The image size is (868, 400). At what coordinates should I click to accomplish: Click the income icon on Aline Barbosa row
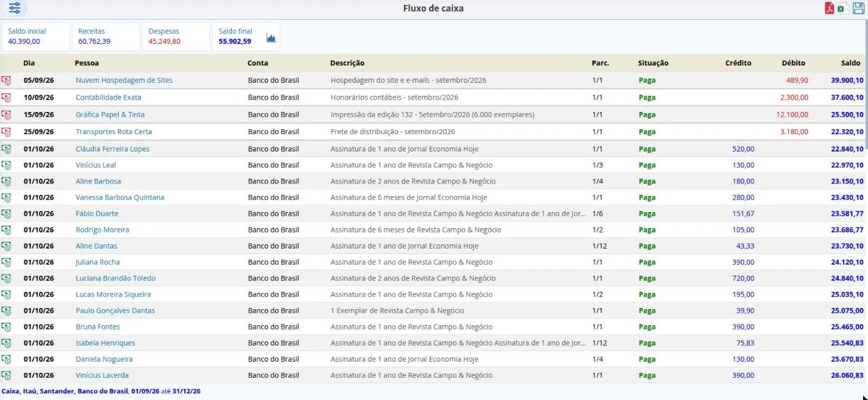pos(6,181)
